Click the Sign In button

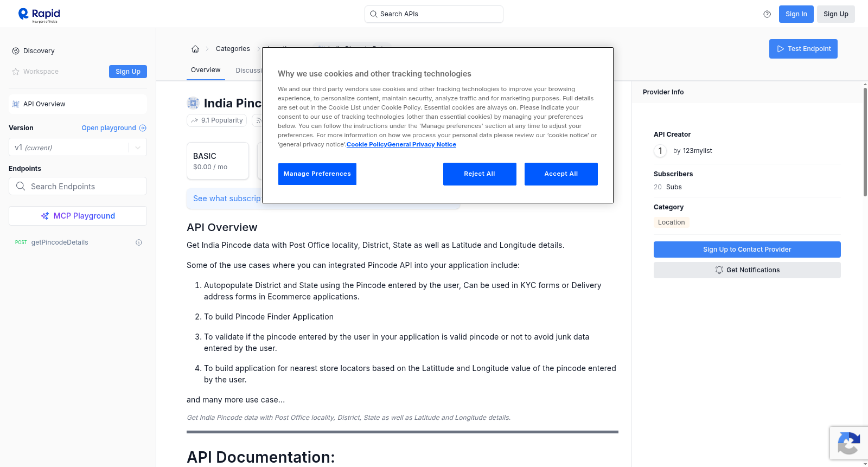coord(796,14)
